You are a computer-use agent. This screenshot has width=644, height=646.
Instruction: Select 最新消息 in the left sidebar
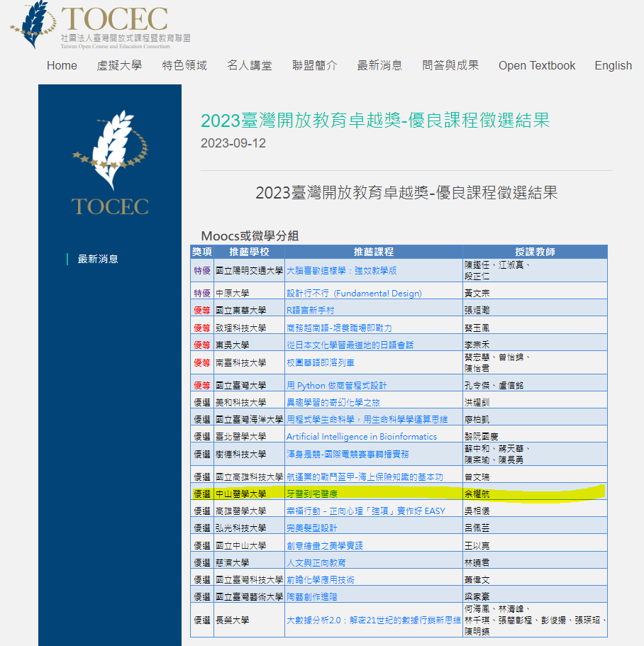98,259
